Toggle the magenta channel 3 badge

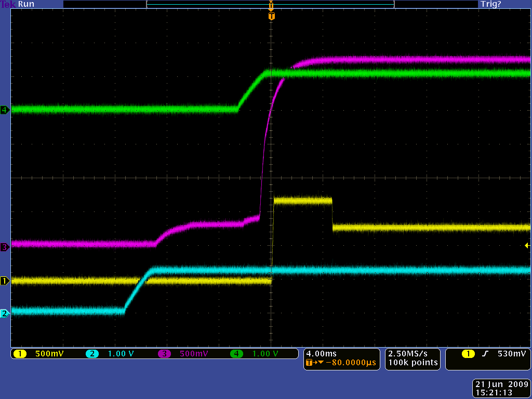(164, 354)
